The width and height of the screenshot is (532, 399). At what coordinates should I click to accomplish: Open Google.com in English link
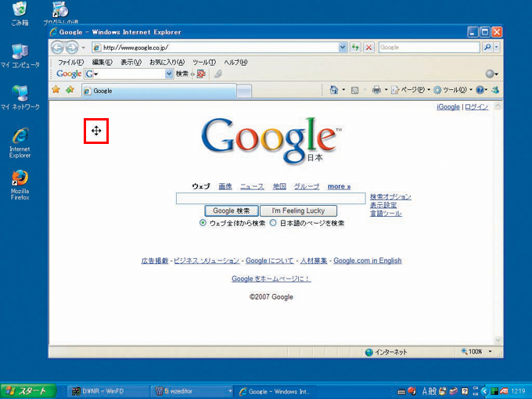coord(368,261)
